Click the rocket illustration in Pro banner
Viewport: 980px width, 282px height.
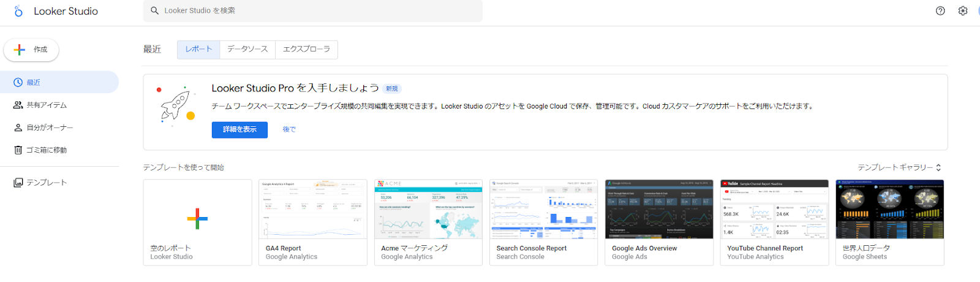pos(176,105)
